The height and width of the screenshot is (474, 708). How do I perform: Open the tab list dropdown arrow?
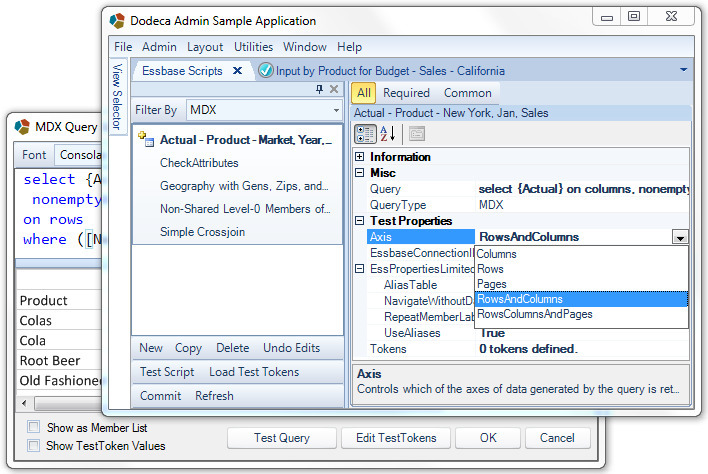684,70
